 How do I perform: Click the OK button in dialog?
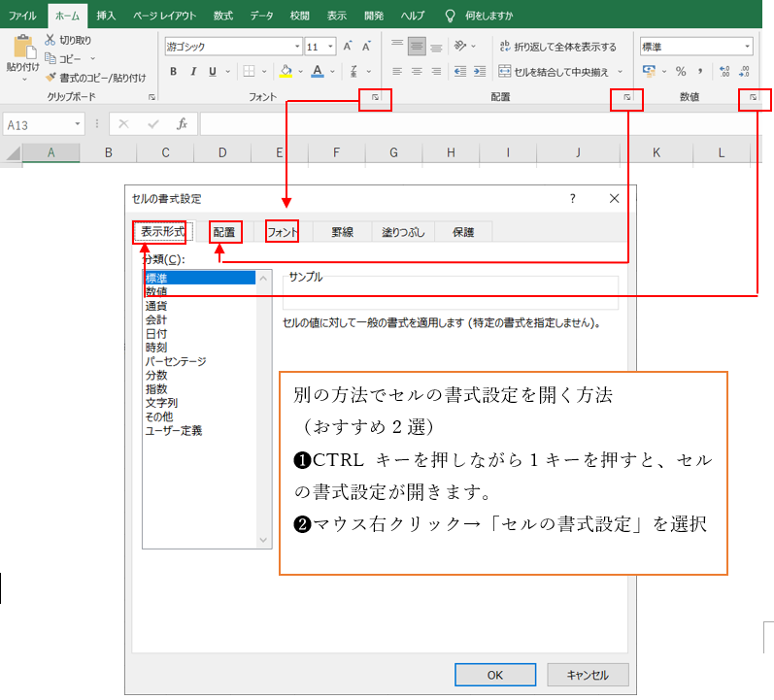494,675
